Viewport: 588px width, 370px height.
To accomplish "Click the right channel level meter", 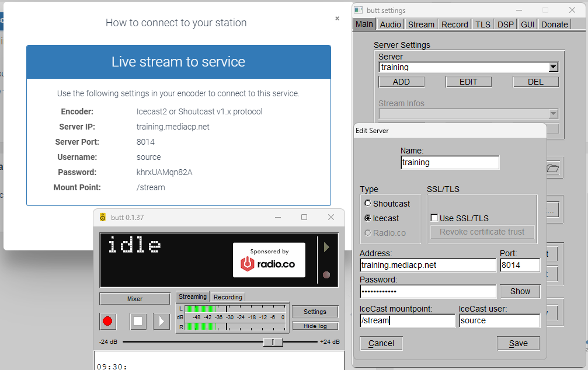I will pyautogui.click(x=235, y=327).
